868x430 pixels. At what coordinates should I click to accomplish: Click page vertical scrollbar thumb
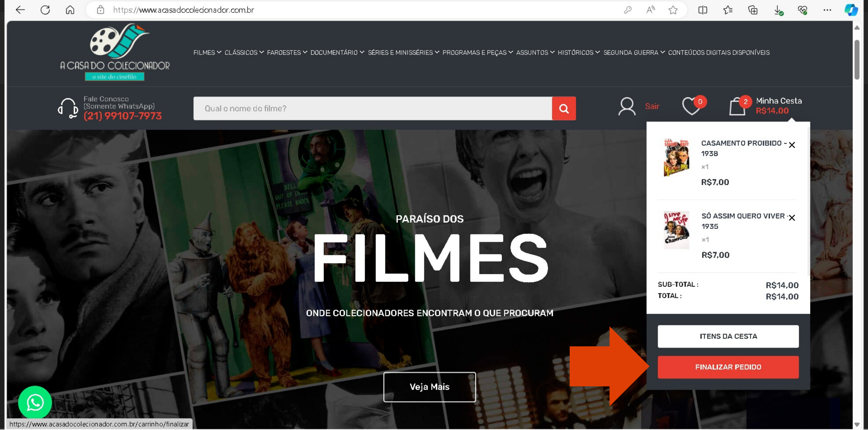click(857, 59)
